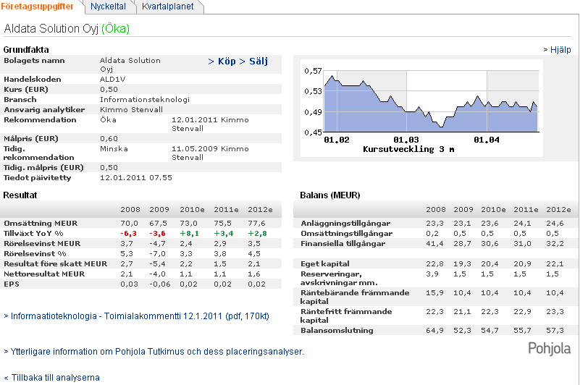Go back via Tillbaka till analyserna
The height and width of the screenshot is (385, 588).
51,378
